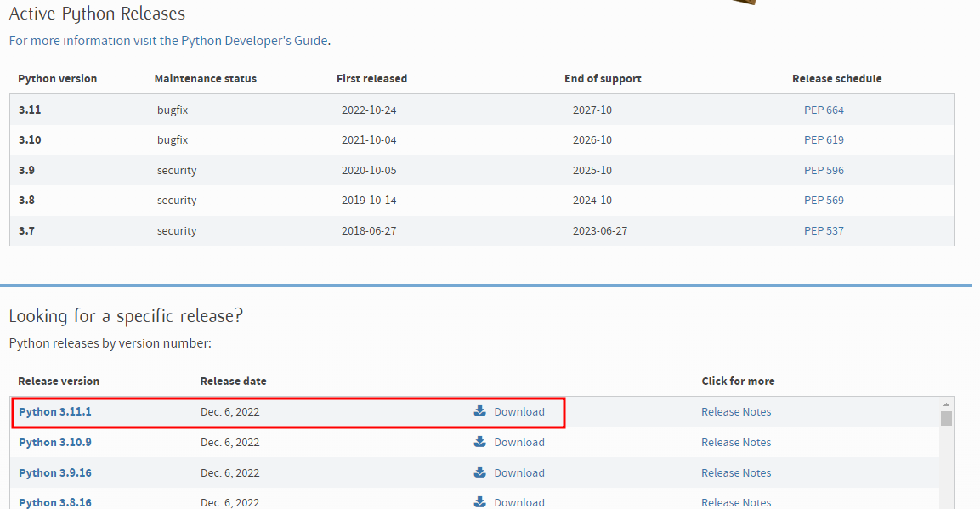Screen dimensions: 980x509
Task: Open the Python 3.11.1 release page
Action: pos(55,411)
